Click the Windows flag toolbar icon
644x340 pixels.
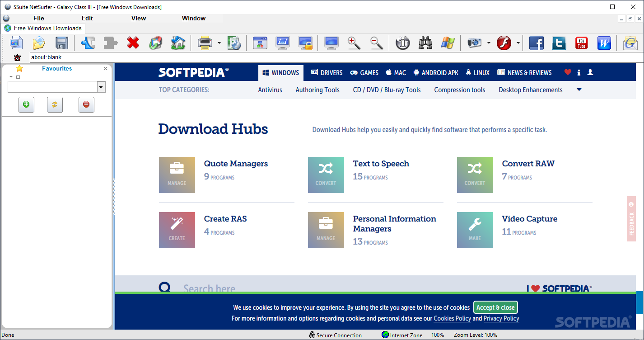tap(448, 43)
